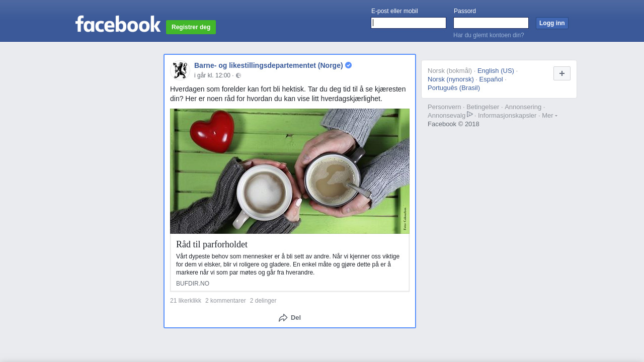The width and height of the screenshot is (644, 362).
Task: Click the Passord input field
Action: pyautogui.click(x=491, y=23)
